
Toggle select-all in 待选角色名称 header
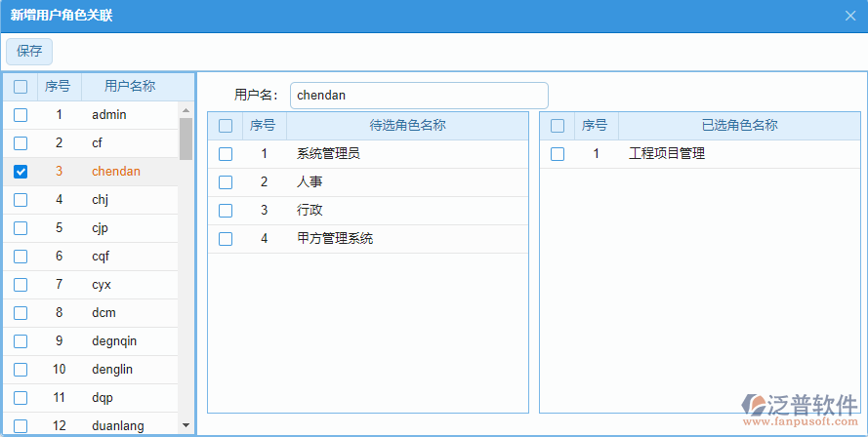coord(226,126)
